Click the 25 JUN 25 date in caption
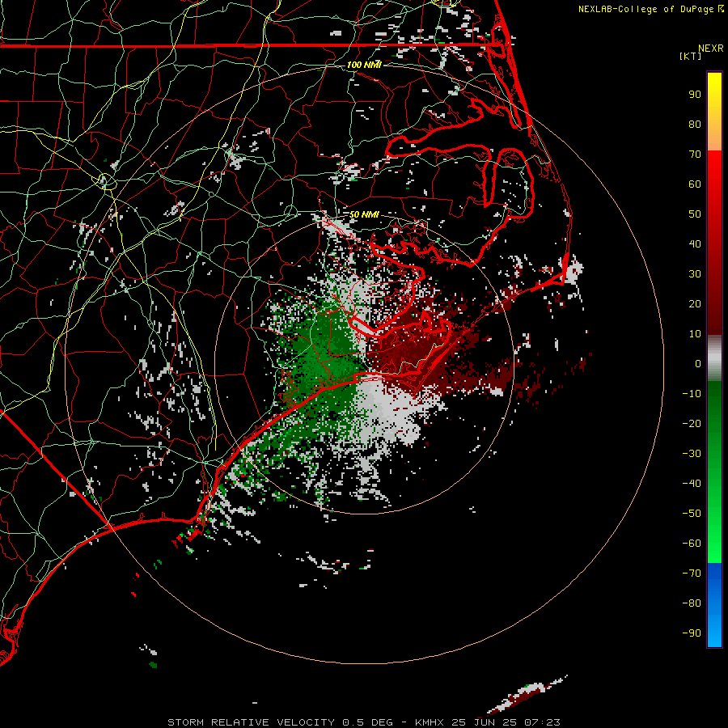728x728 pixels. pos(485,722)
